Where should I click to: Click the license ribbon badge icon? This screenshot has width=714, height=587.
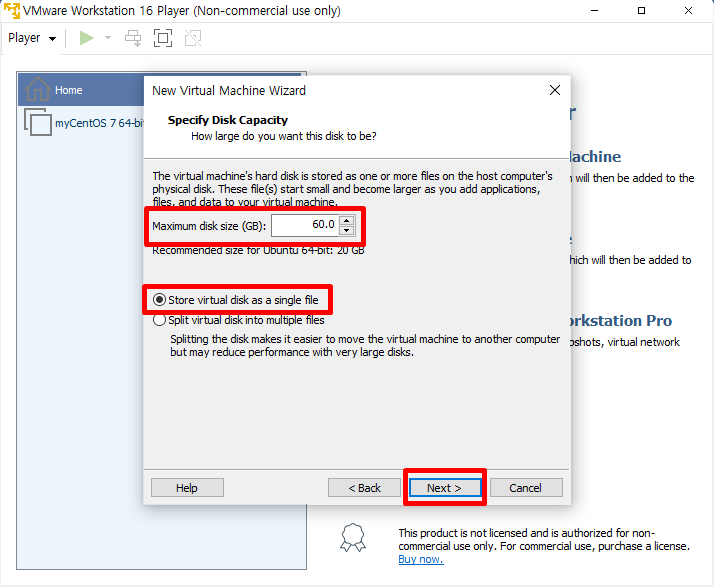click(x=353, y=538)
